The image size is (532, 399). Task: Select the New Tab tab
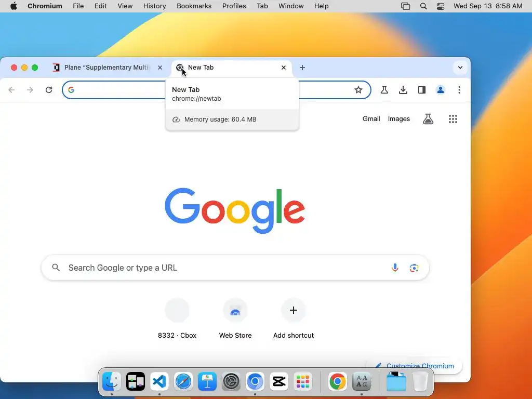coord(231,68)
